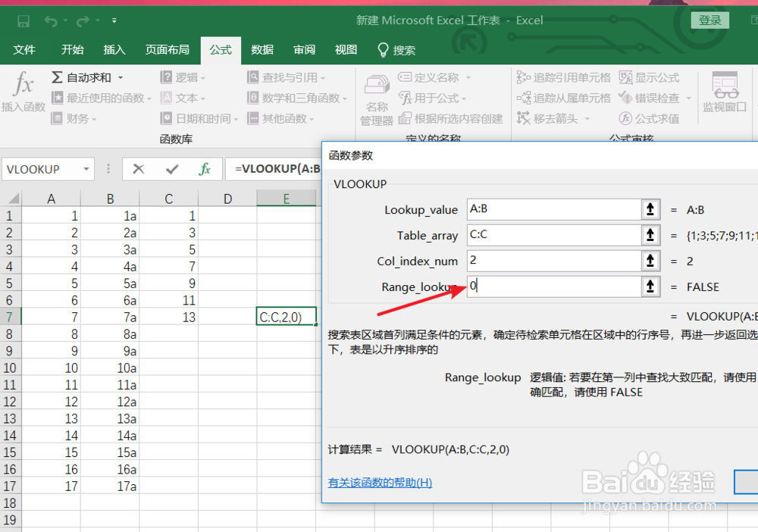
Task: Collapse the Table_array field with its range selector icon
Action: pos(650,235)
